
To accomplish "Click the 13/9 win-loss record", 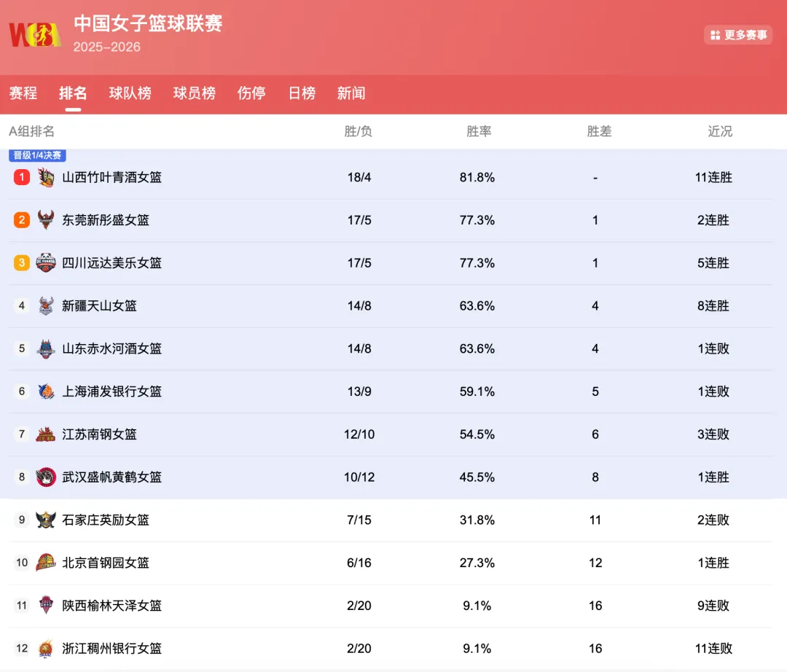I will (359, 391).
